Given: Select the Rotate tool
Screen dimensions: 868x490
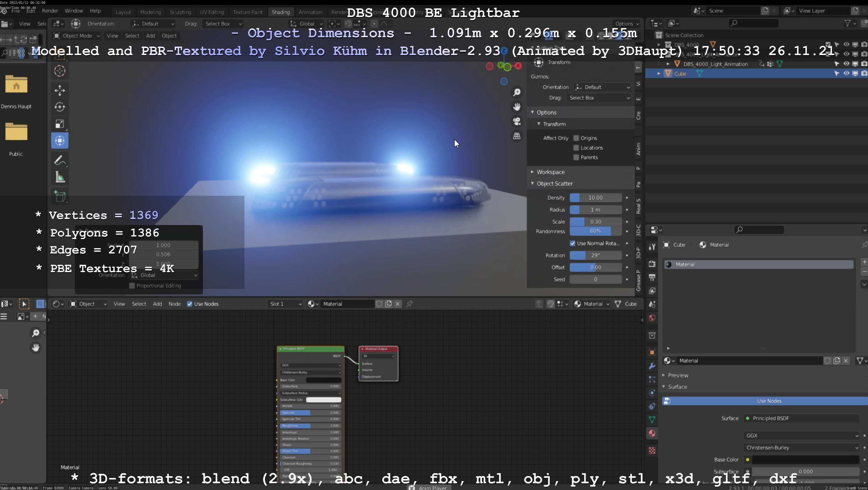Looking at the screenshot, I should pyautogui.click(x=60, y=107).
